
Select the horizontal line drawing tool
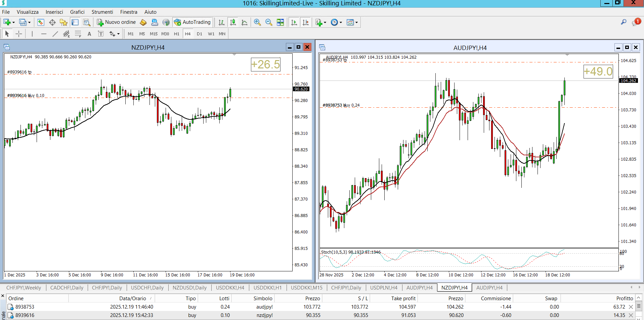[44, 34]
